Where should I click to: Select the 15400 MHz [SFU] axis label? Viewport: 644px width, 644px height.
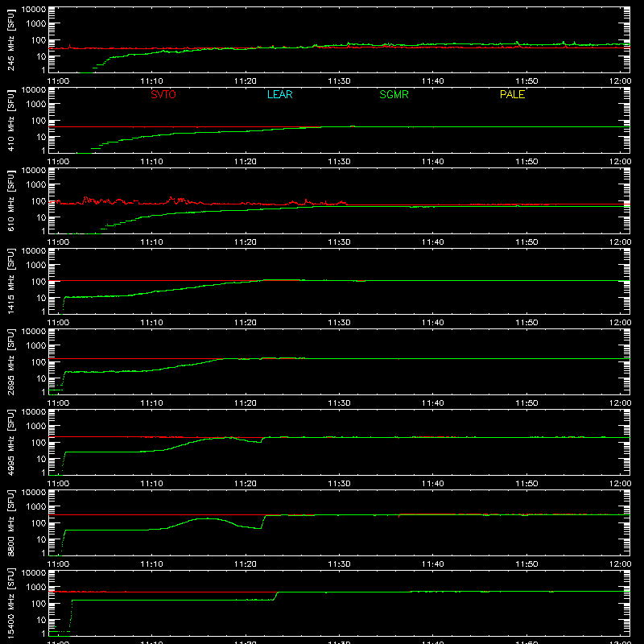[x=11, y=603]
